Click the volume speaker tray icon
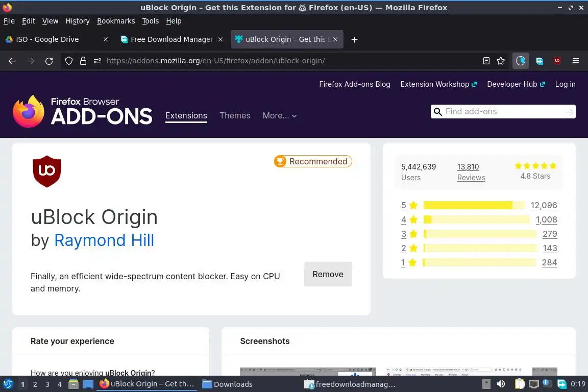Screen dimensions: 588x392 [x=501, y=384]
